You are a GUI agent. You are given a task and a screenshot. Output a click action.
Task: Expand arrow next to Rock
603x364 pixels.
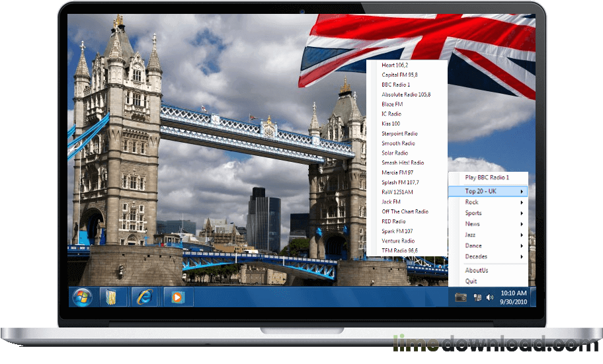tap(522, 203)
